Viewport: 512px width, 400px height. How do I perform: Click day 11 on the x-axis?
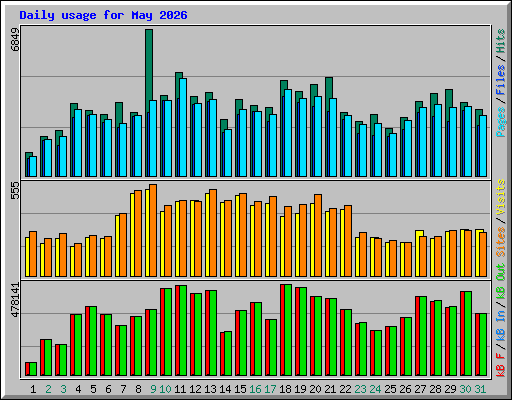pos(180,389)
